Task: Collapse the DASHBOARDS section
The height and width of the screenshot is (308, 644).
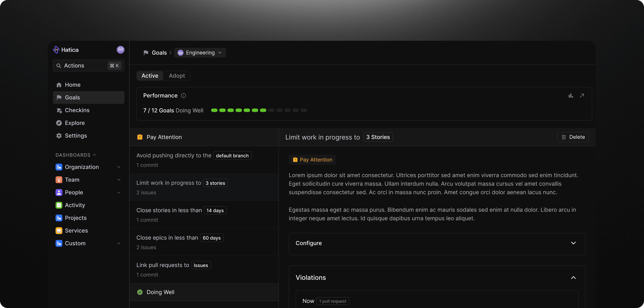Action: 94,155
